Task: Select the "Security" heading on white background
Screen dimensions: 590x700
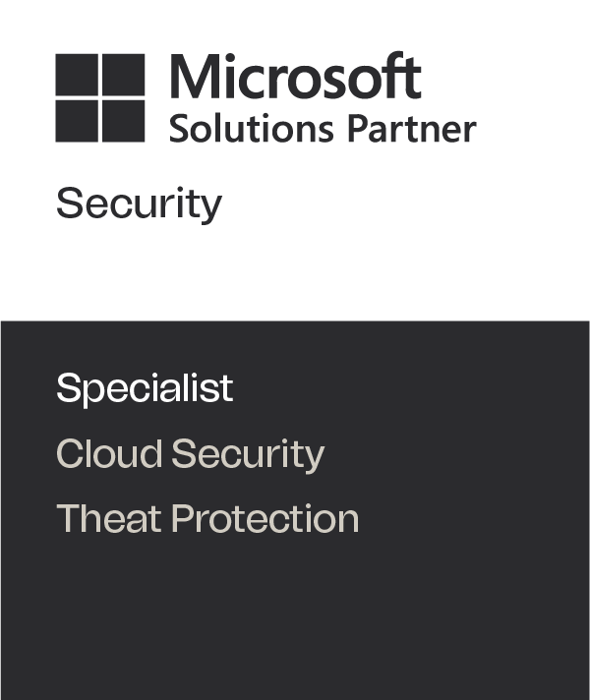Action: click(x=139, y=204)
